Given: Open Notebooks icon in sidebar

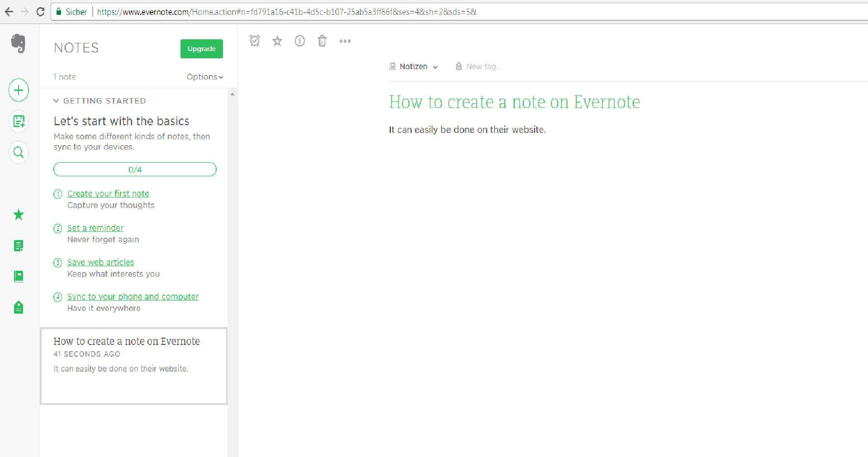Looking at the screenshot, I should tap(19, 276).
